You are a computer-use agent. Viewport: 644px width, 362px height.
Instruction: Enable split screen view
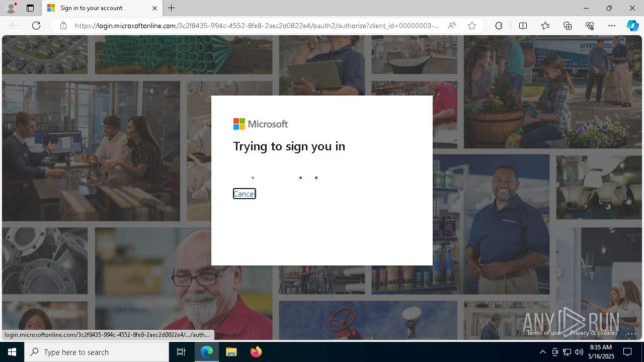tap(523, 26)
